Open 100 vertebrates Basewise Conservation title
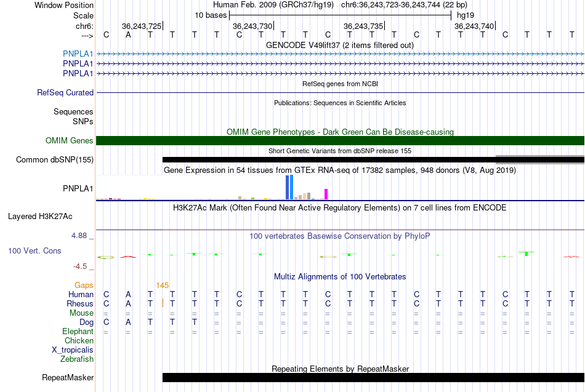This screenshot has height=392, width=585. pyautogui.click(x=340, y=236)
